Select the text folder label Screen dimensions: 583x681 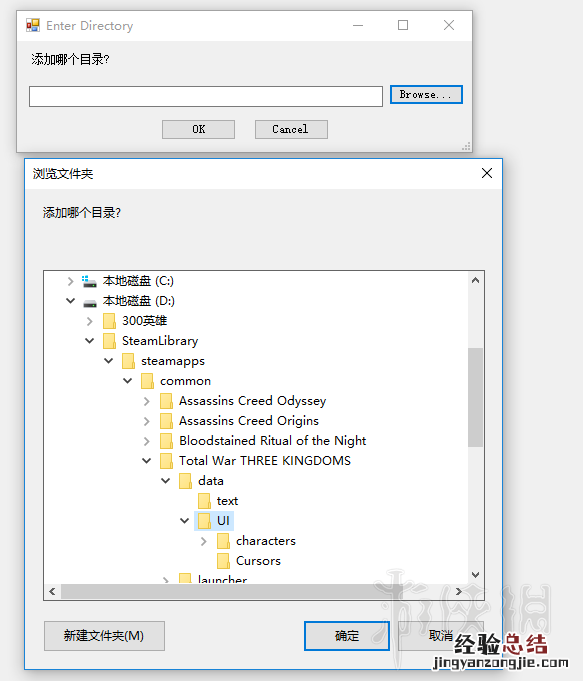[228, 501]
